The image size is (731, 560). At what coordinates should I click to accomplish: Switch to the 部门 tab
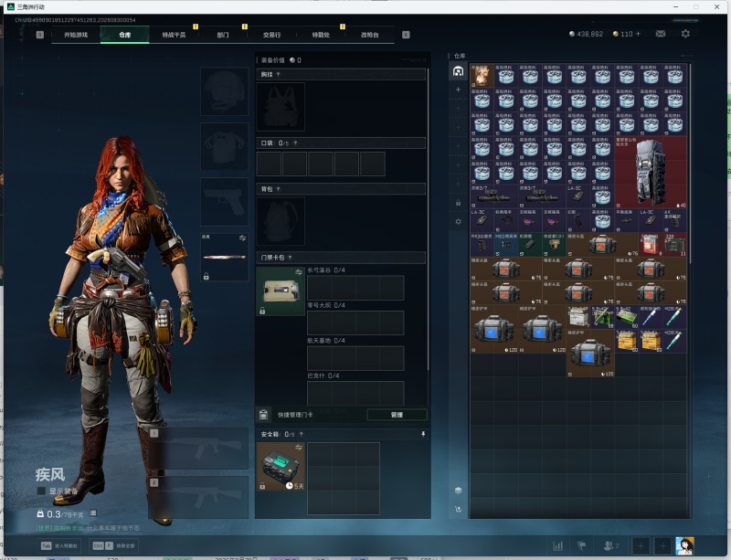click(222, 35)
